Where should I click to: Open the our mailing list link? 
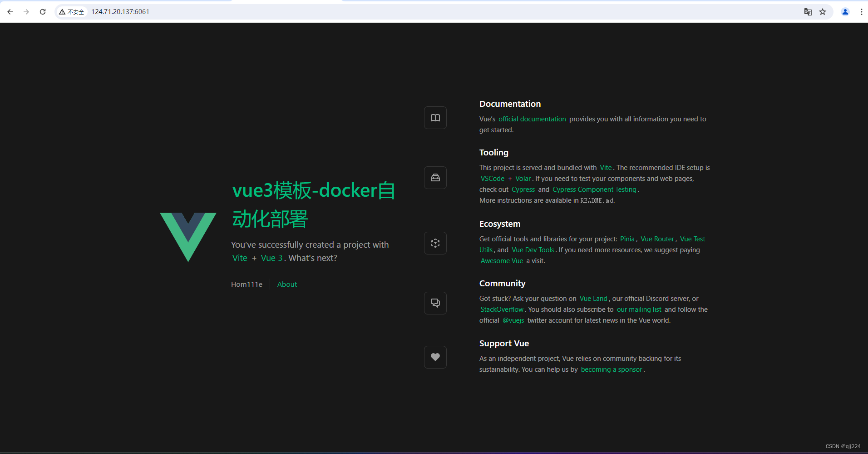[x=639, y=309]
